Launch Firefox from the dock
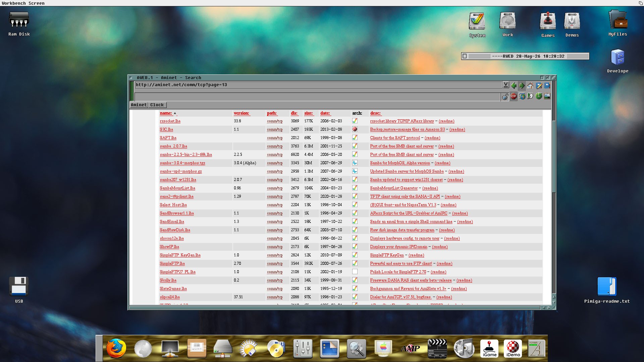The height and width of the screenshot is (362, 644). 116,349
